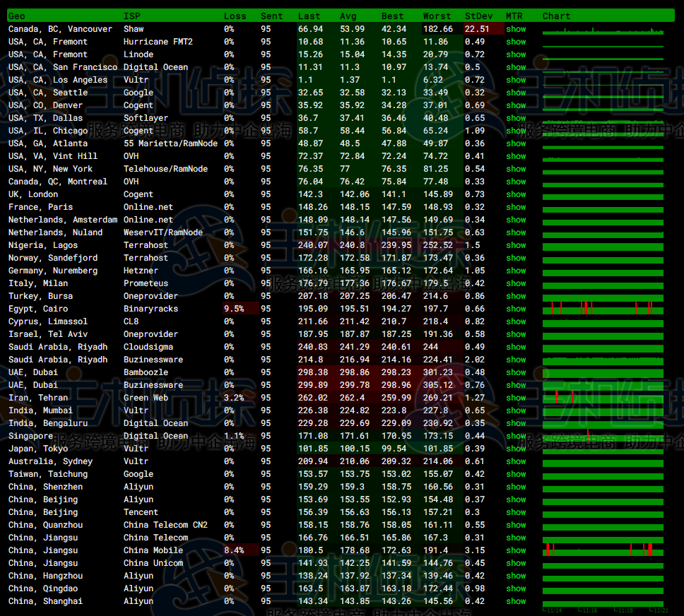Click show in the Japan, Tokyo row

516,449
